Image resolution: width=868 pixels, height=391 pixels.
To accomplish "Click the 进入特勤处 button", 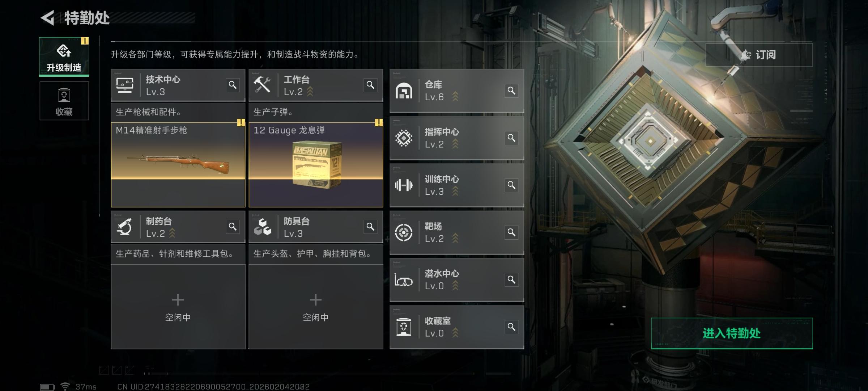I will (732, 333).
